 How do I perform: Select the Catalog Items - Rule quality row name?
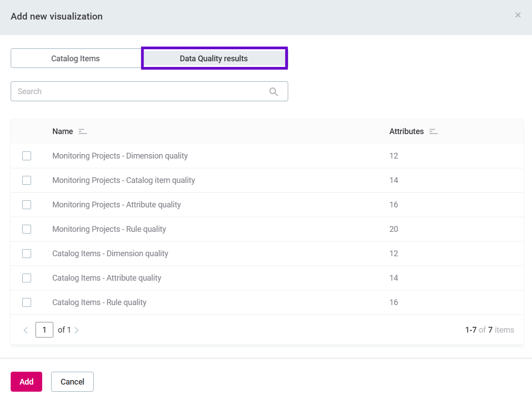[99, 302]
